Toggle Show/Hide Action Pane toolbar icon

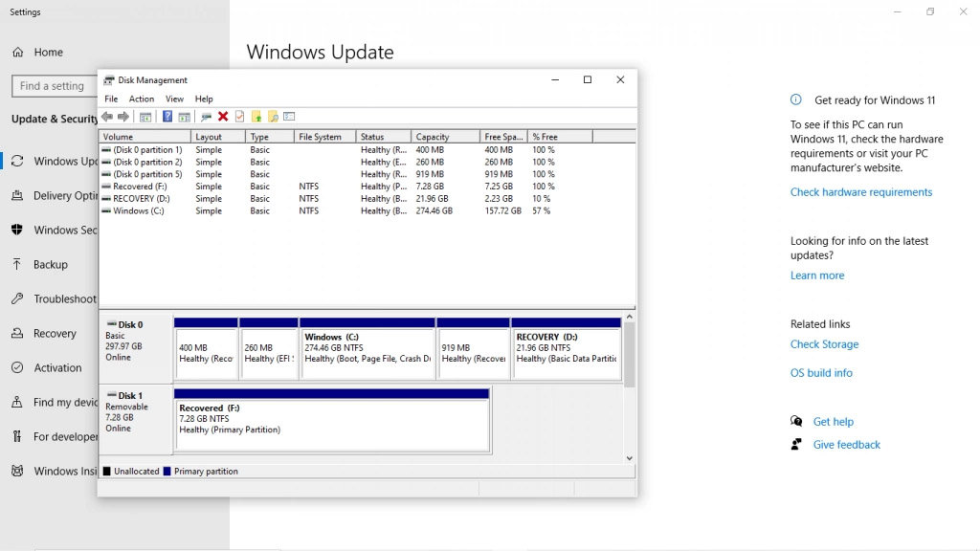(x=184, y=117)
